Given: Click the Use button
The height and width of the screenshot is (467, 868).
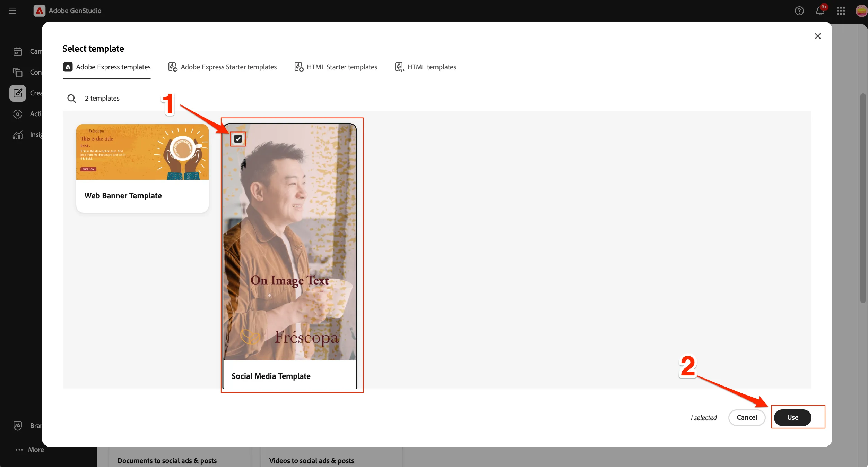Looking at the screenshot, I should tap(792, 417).
